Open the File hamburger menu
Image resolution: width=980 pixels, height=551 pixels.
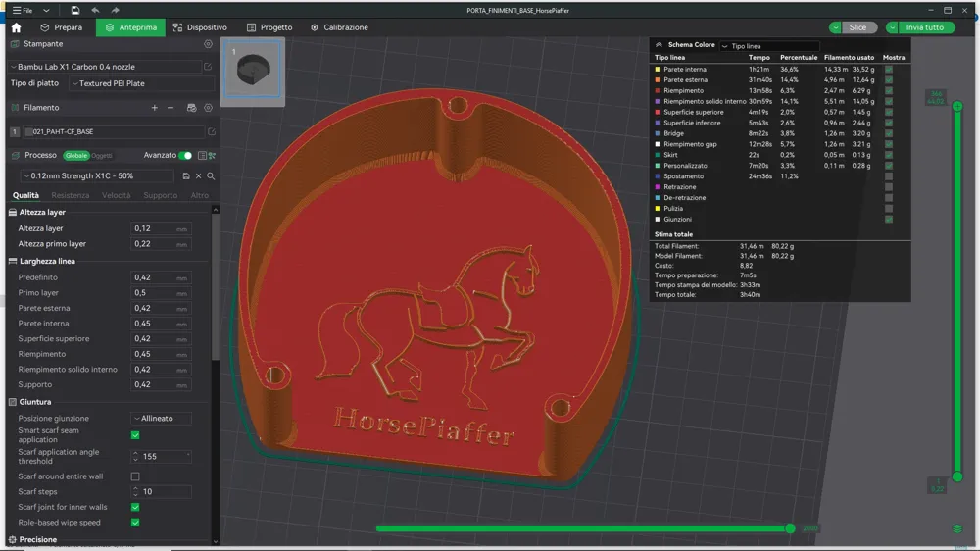[23, 10]
